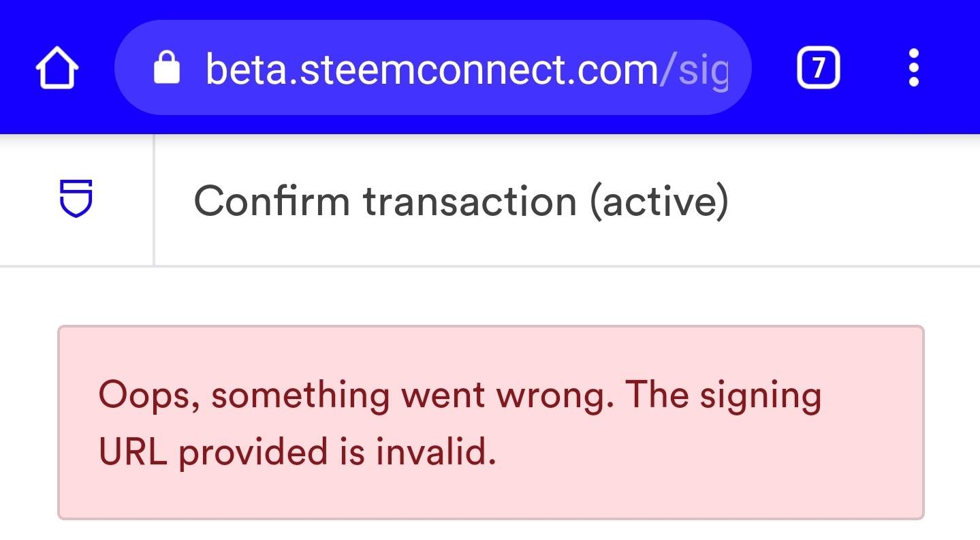Click the SteemConnect shield logo
Screen dimensions: 980x540
76,200
